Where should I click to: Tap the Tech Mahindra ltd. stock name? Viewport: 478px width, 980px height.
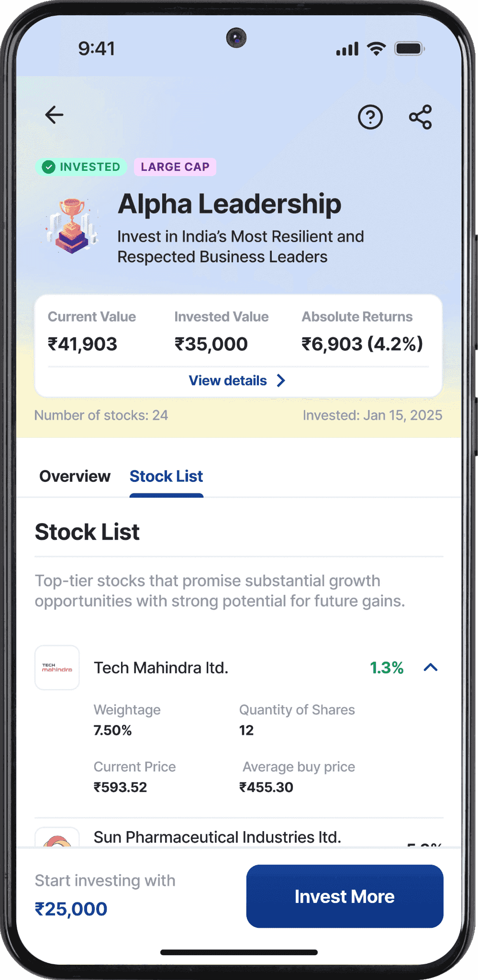click(x=161, y=668)
